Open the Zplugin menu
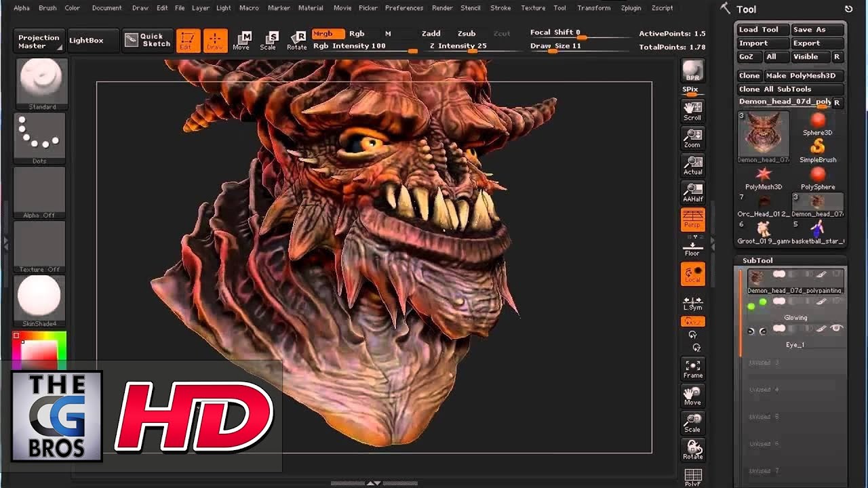Screen dimensions: 868x488 [x=631, y=8]
